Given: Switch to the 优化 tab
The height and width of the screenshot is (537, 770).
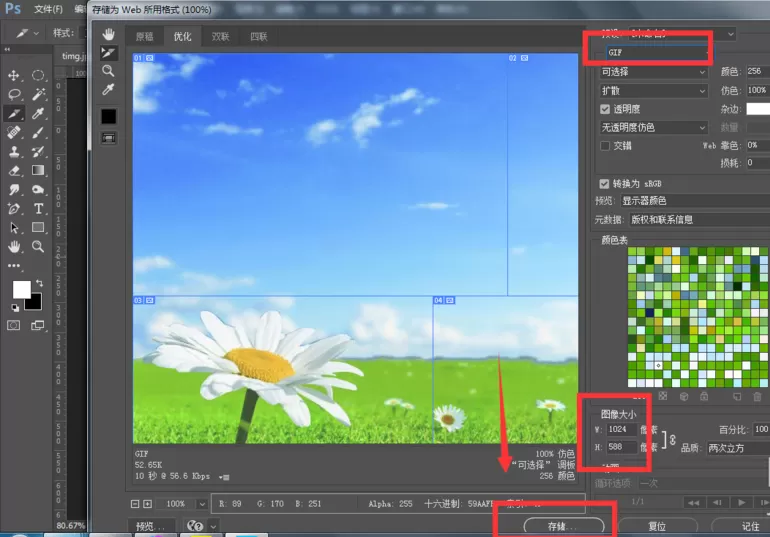Looking at the screenshot, I should pyautogui.click(x=182, y=36).
